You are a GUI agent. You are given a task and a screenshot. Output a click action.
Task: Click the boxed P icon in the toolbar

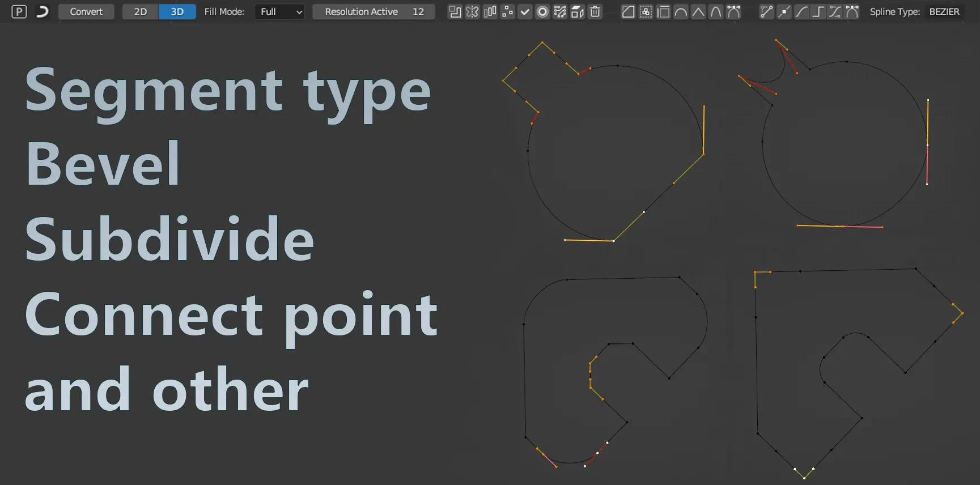(x=19, y=11)
